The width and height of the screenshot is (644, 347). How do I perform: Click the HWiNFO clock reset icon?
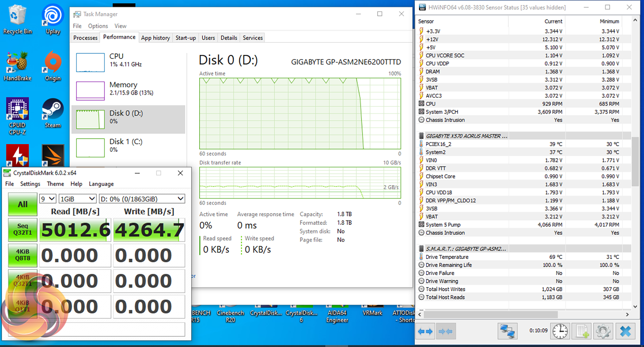560,331
